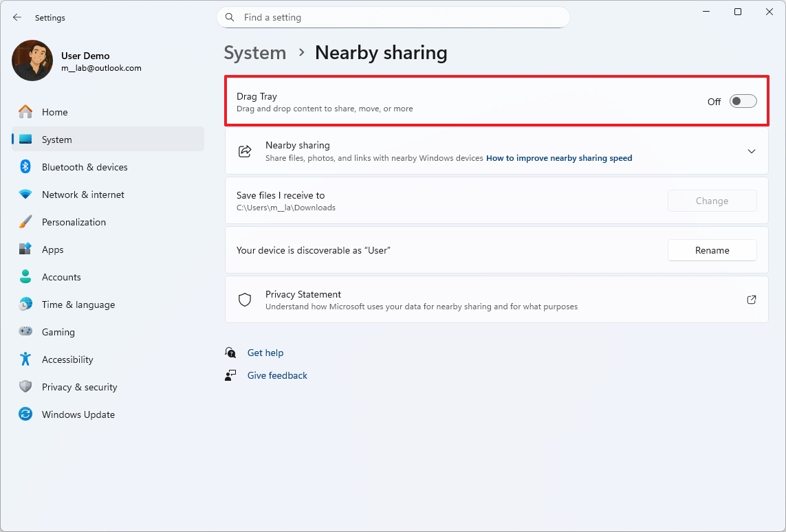Screen dimensions: 786x532
Task: Toggle Drag Tray off switch to on
Action: tap(743, 100)
